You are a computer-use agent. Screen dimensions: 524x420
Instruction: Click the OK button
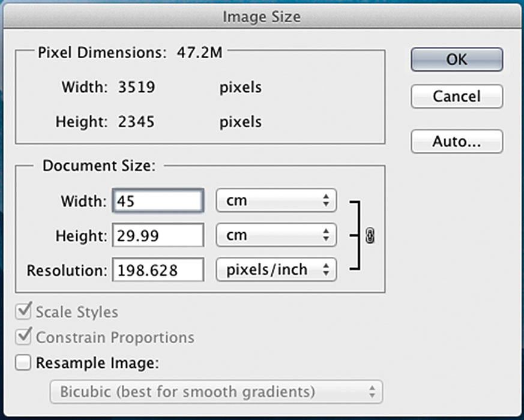tap(457, 59)
